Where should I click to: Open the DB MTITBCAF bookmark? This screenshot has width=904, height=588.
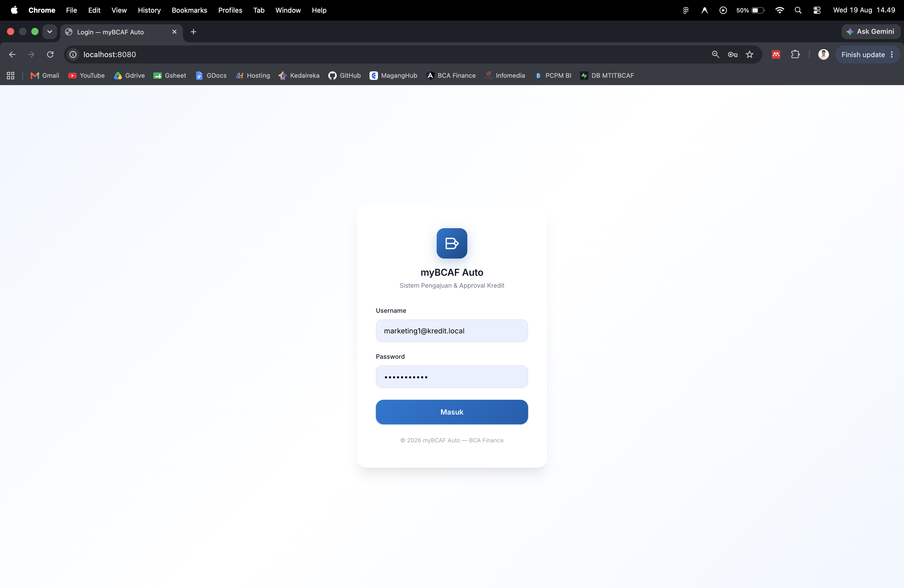point(607,76)
